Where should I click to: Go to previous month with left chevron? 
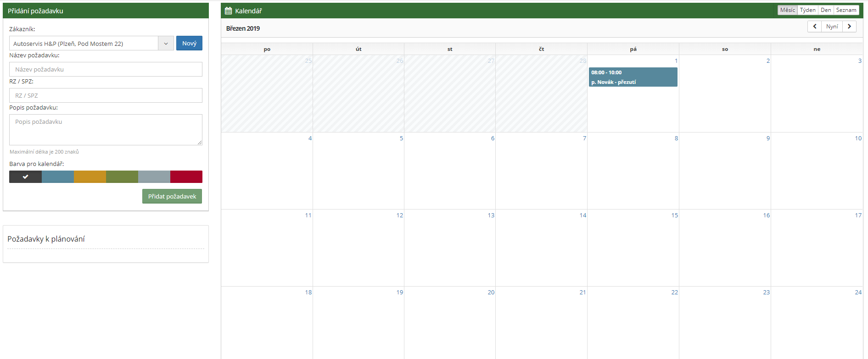pos(814,27)
